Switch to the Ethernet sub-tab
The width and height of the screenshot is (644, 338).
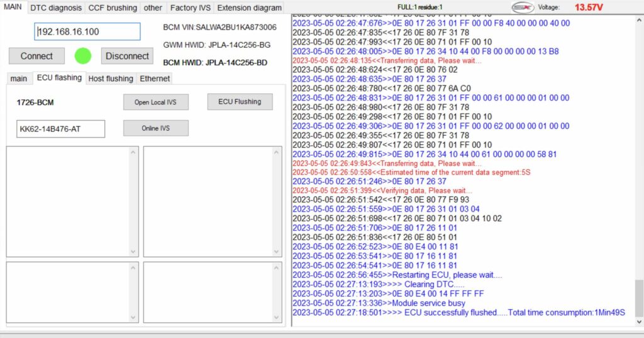(x=155, y=79)
